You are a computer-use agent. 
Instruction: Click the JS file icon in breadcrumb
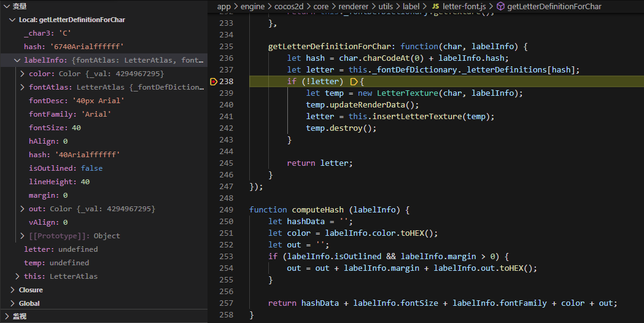pyautogui.click(x=435, y=6)
